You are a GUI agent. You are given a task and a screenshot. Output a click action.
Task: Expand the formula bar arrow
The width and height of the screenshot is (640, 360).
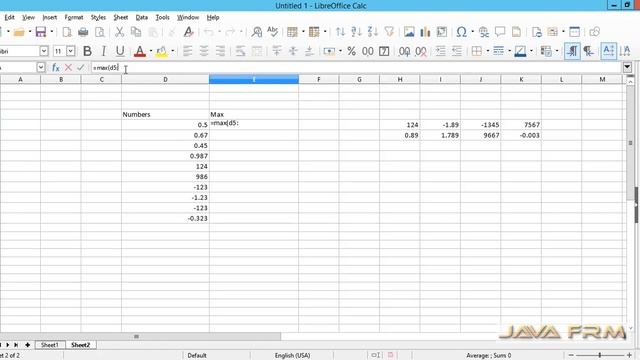click(627, 67)
